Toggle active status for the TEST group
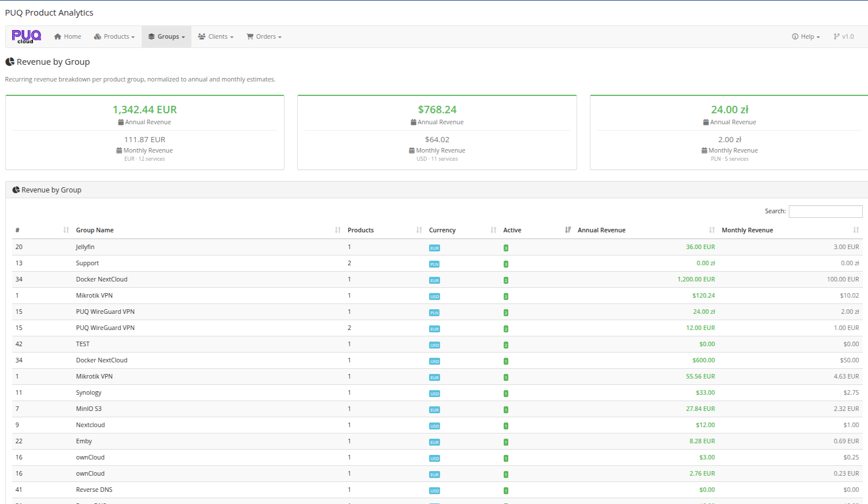The height and width of the screenshot is (504, 868). [x=505, y=344]
